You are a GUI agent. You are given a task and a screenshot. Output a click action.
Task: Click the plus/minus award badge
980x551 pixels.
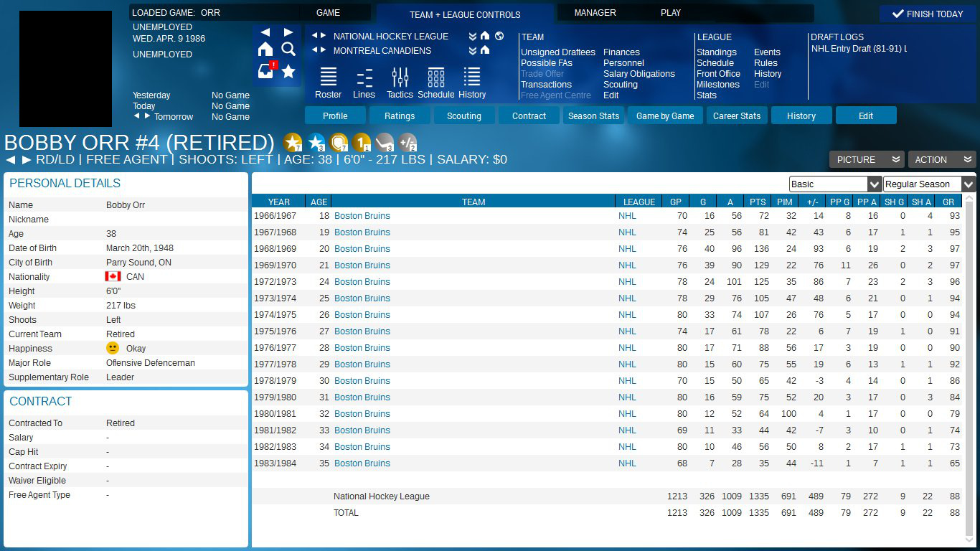click(x=407, y=143)
